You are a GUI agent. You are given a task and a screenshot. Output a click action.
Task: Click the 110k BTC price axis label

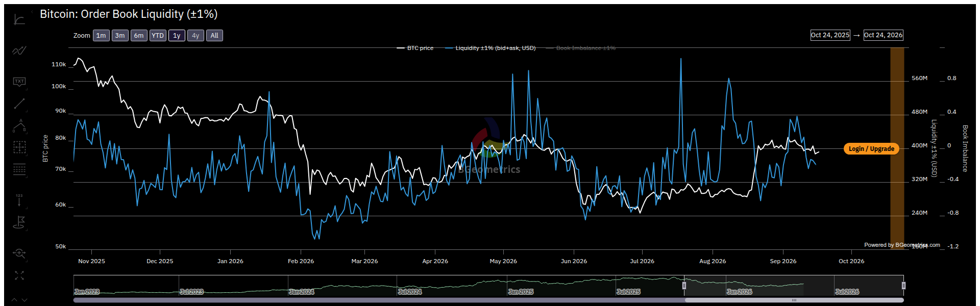coord(59,64)
